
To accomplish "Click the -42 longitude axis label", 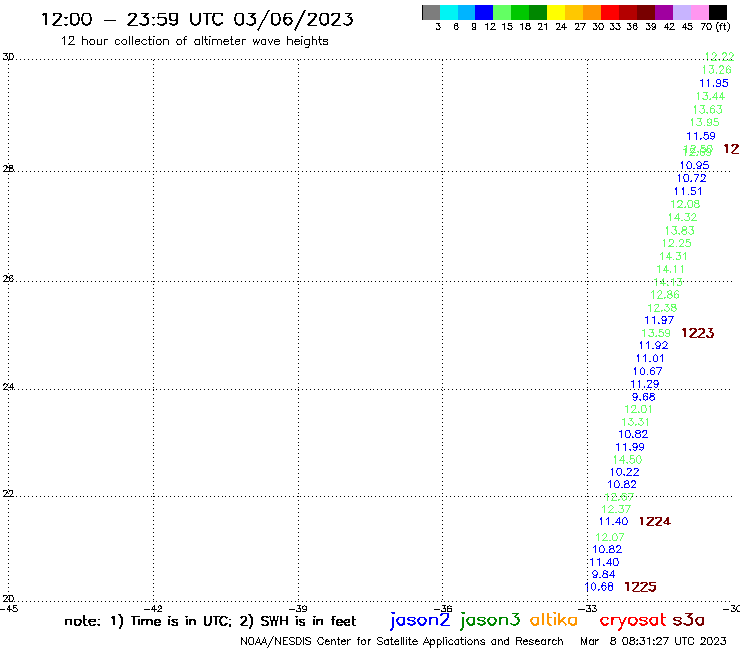I will click(154, 608).
